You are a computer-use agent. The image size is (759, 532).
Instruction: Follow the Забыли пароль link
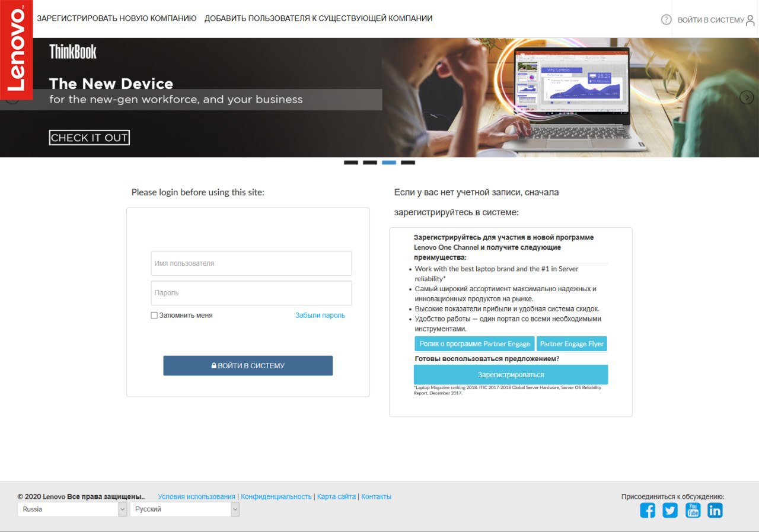(320, 316)
